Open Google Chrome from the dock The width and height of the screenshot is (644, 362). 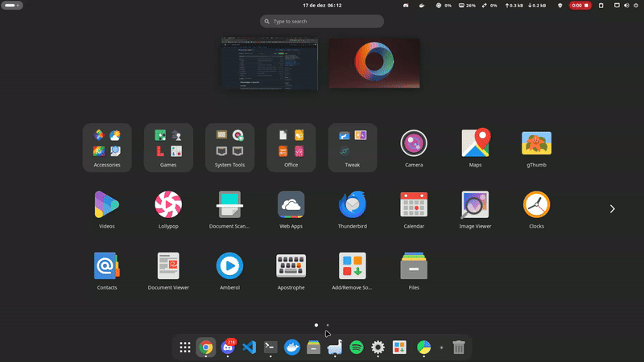pos(206,348)
